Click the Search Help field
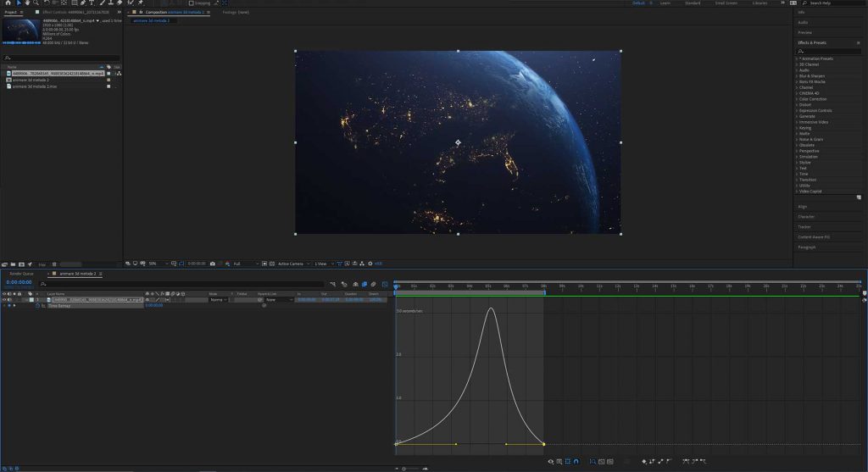This screenshot has height=472, width=868. coord(835,3)
